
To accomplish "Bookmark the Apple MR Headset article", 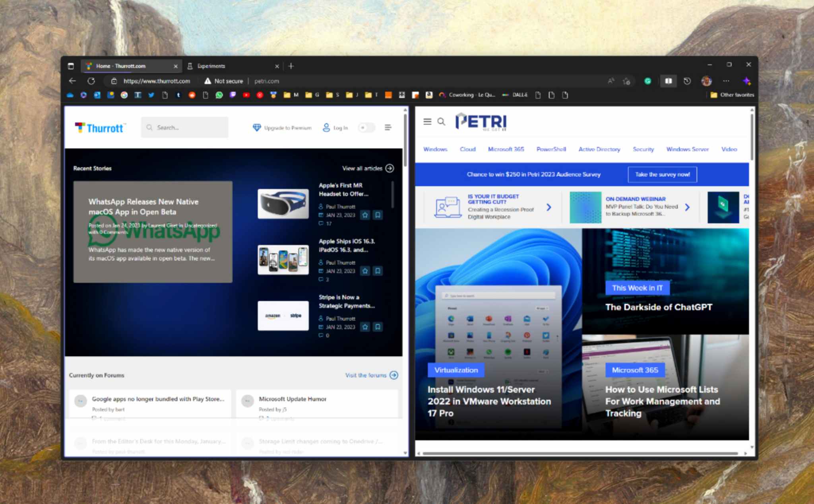I will click(378, 215).
